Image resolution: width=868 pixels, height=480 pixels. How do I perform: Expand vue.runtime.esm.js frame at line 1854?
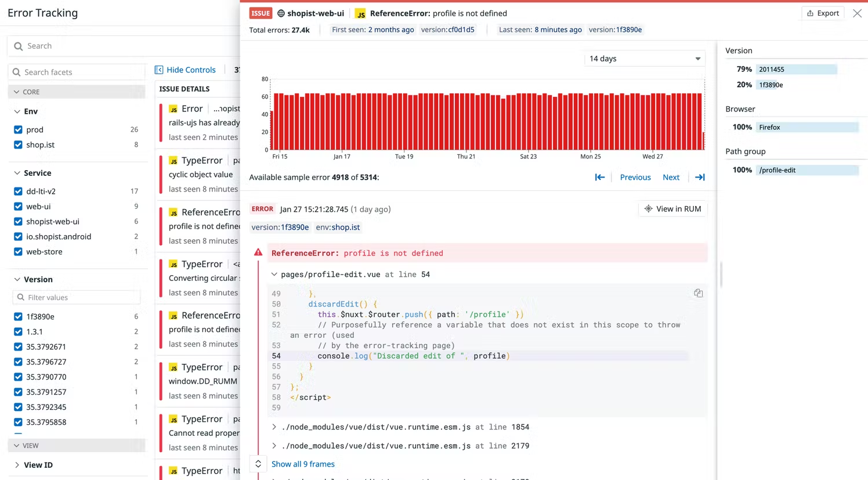pos(274,427)
